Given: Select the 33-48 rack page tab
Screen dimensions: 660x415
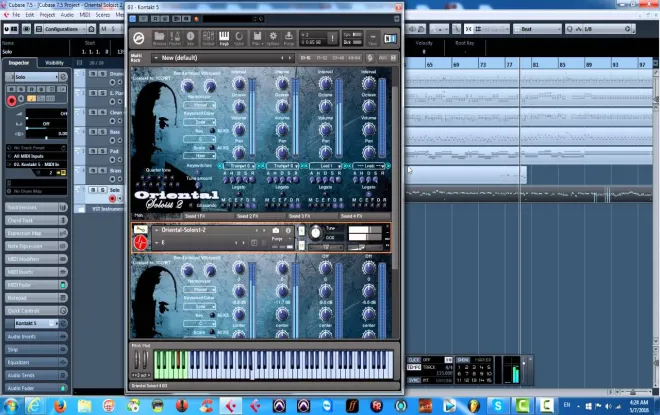Looking at the screenshot, I should [338, 58].
